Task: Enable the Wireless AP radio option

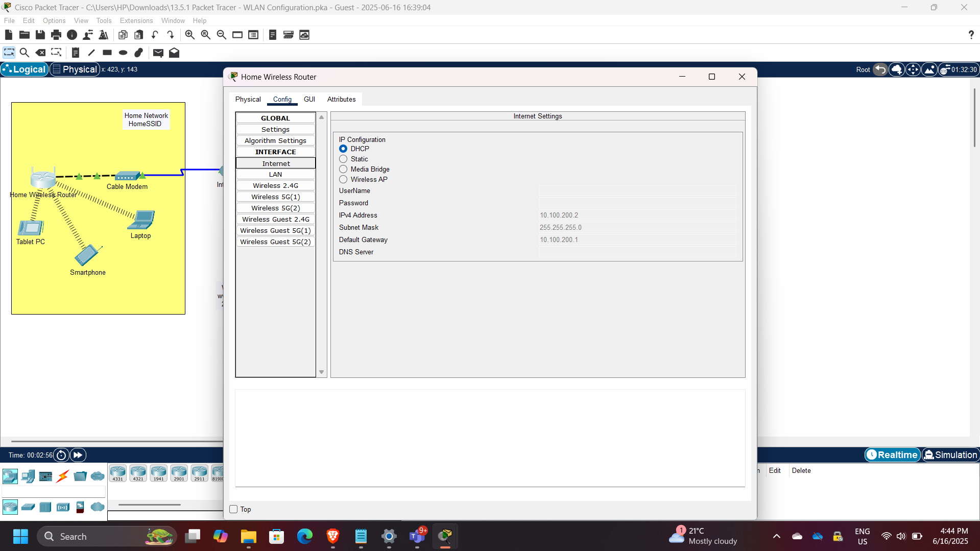Action: coord(343,179)
